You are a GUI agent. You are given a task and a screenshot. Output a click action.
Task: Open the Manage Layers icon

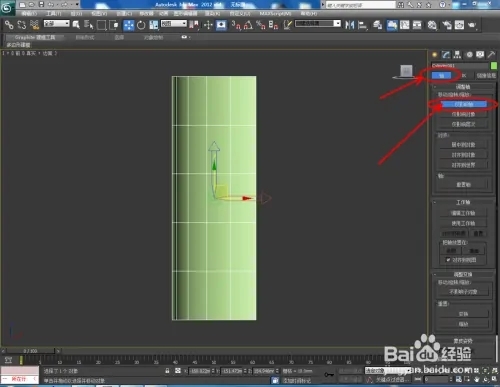(x=378, y=25)
